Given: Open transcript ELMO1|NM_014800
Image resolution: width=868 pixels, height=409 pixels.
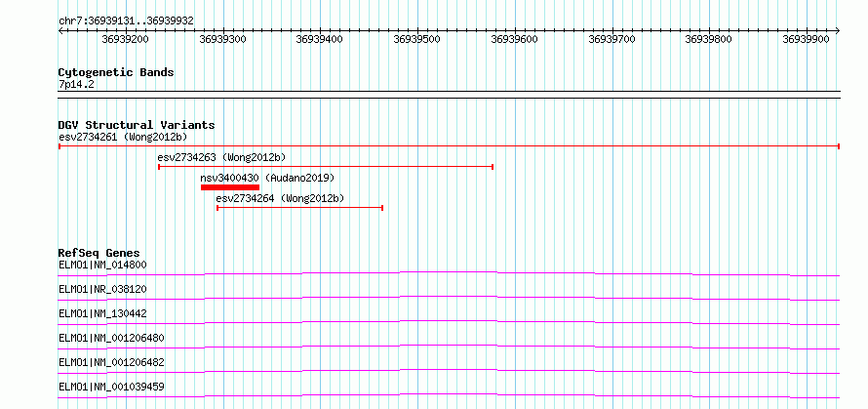Looking at the screenshot, I should [102, 265].
